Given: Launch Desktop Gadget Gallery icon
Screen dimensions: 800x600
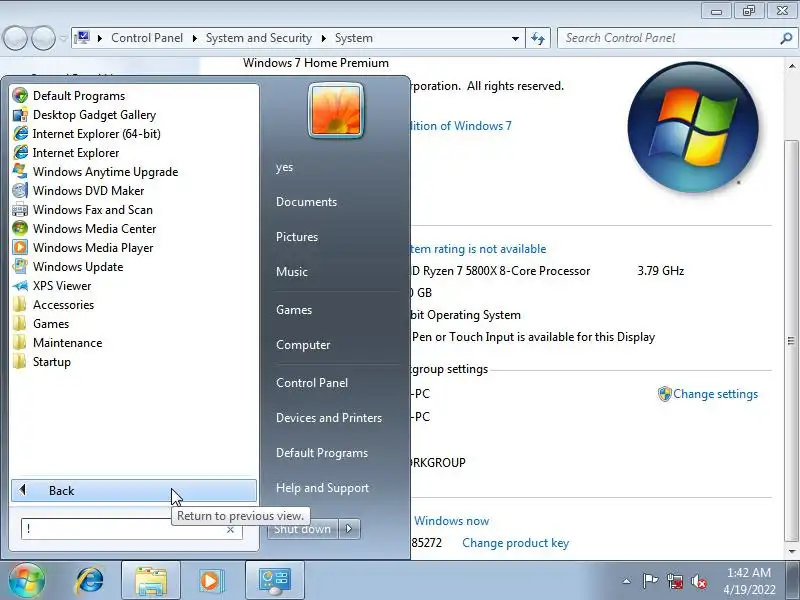Looking at the screenshot, I should coord(20,115).
